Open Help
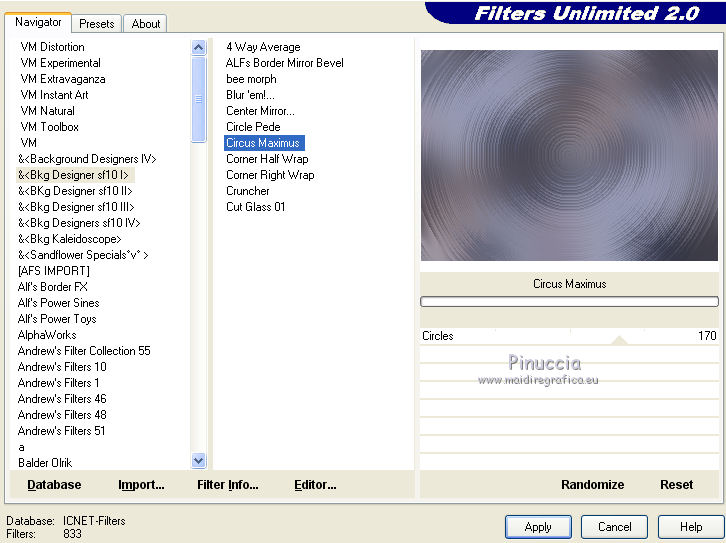726x543 pixels. click(691, 527)
